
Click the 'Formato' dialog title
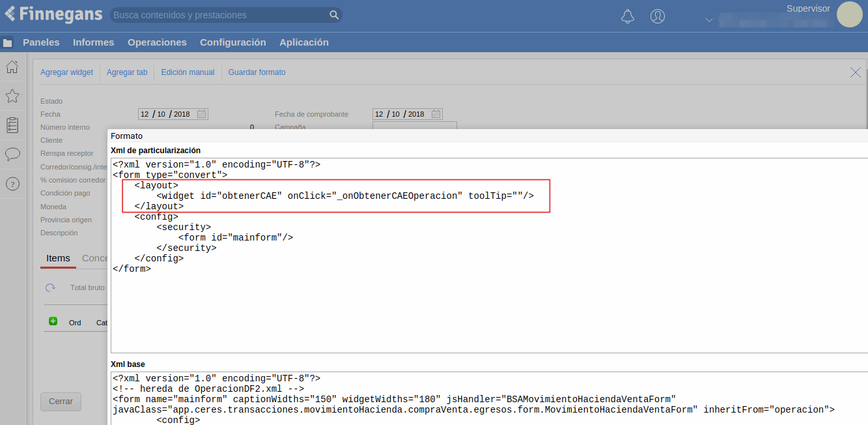(126, 136)
